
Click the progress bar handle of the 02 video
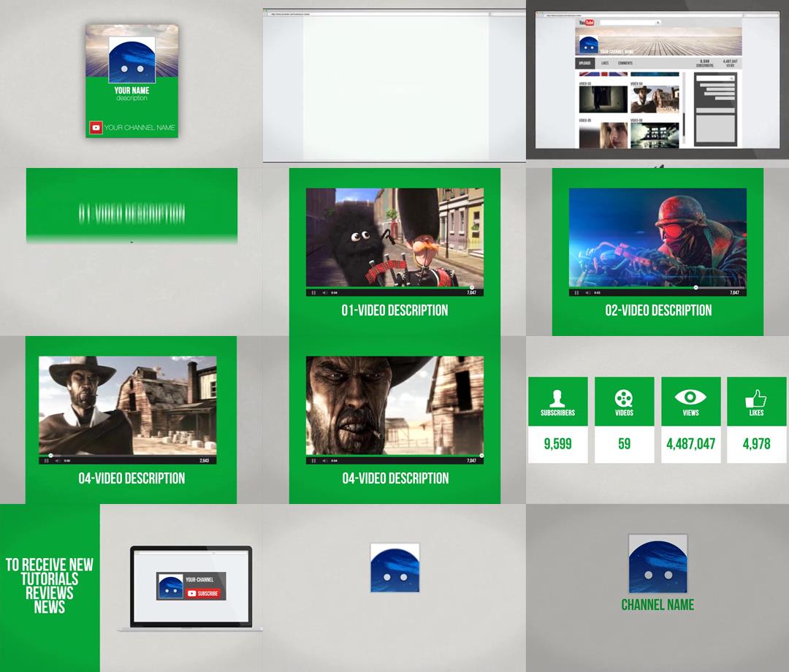[696, 288]
